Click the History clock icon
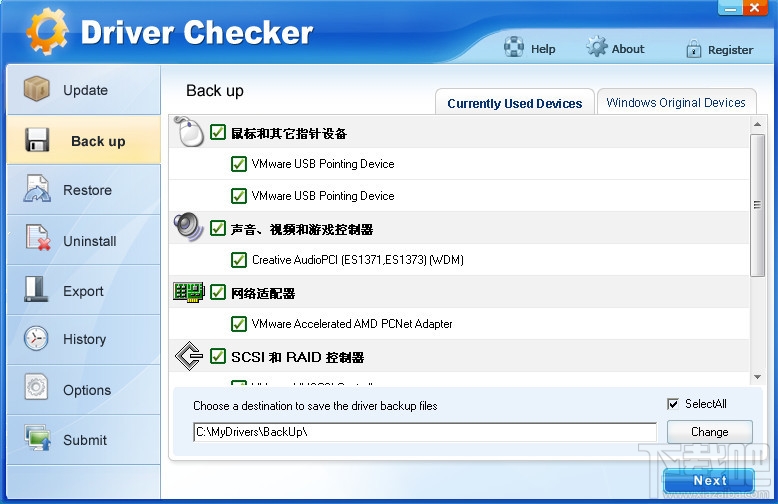Screen dimensions: 778x504 click(36, 338)
